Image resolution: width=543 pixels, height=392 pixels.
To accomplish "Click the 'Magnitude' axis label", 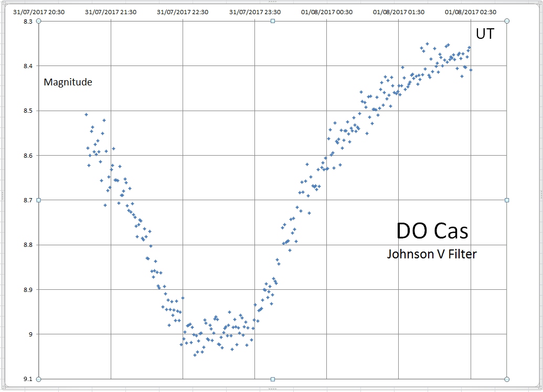I will click(68, 82).
